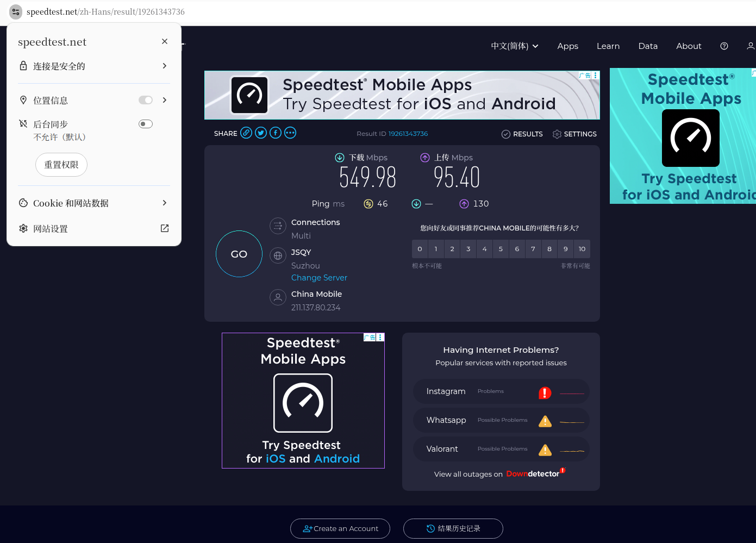Viewport: 756px width, 543px height.
Task: Start test with the GO button
Action: click(239, 254)
